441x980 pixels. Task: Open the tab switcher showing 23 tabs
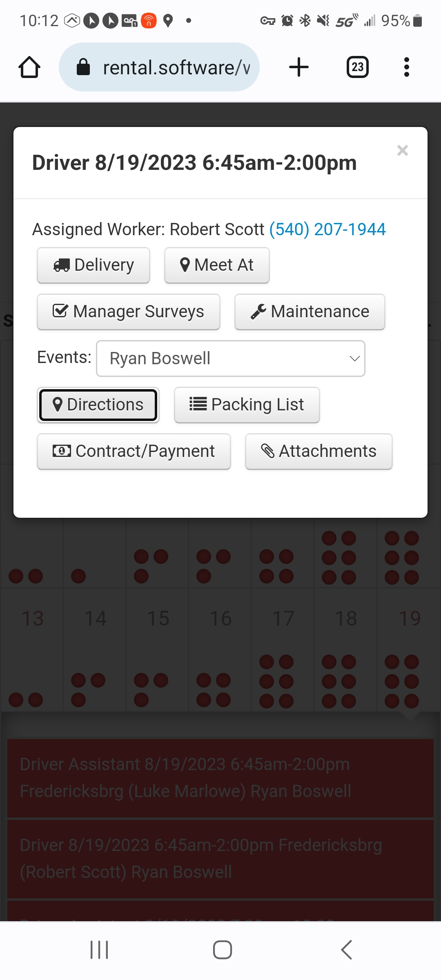[x=357, y=67]
